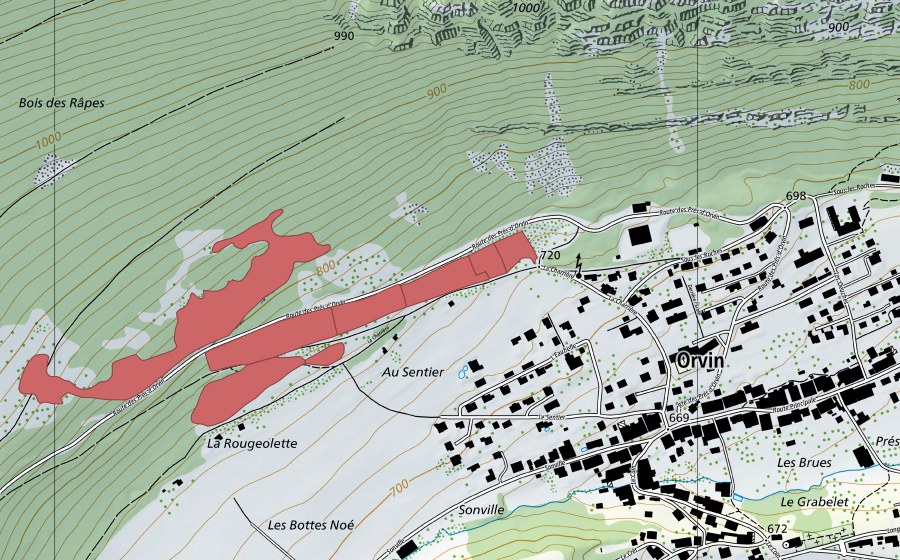Select the Les Brues place name
This screenshot has height=560, width=900.
click(x=804, y=462)
